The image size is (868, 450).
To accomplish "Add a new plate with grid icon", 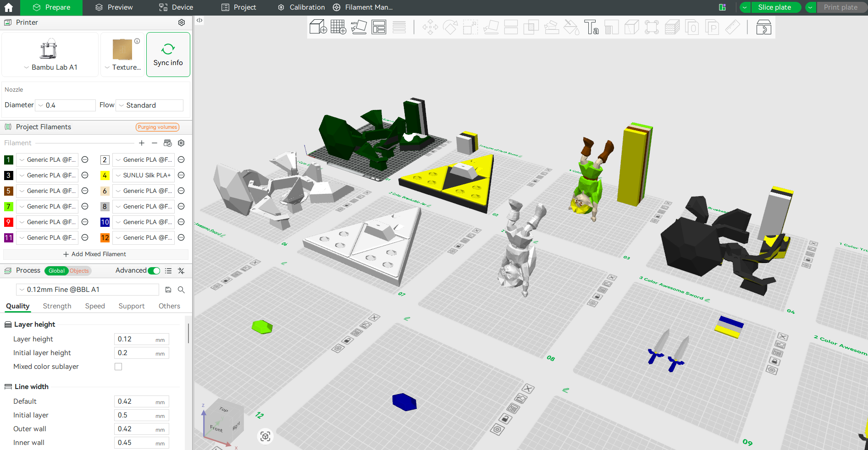I will [338, 27].
